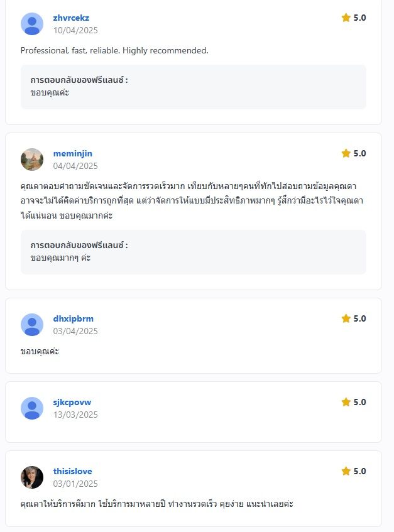Screen dimensions: 394x532
Task: Click the review date 03/01/2025
Action: 75,484
